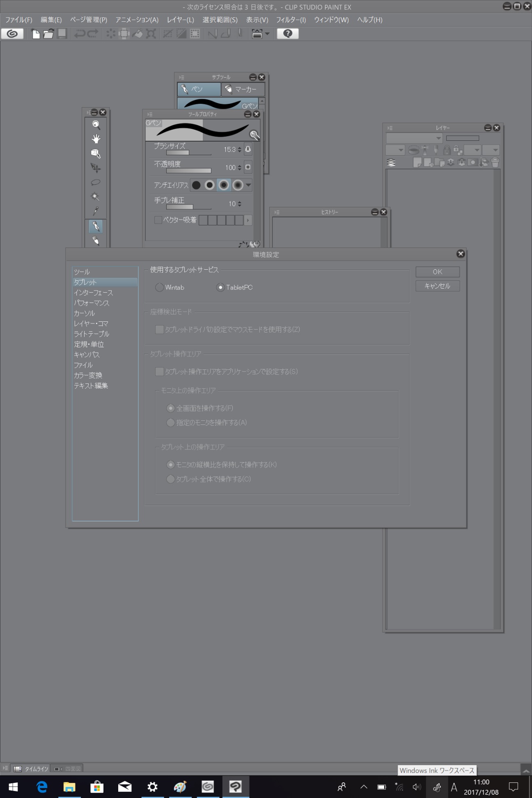Viewport: 532px width, 798px height.
Task: Select the Pencil tool in tool palette
Action: pos(96,241)
